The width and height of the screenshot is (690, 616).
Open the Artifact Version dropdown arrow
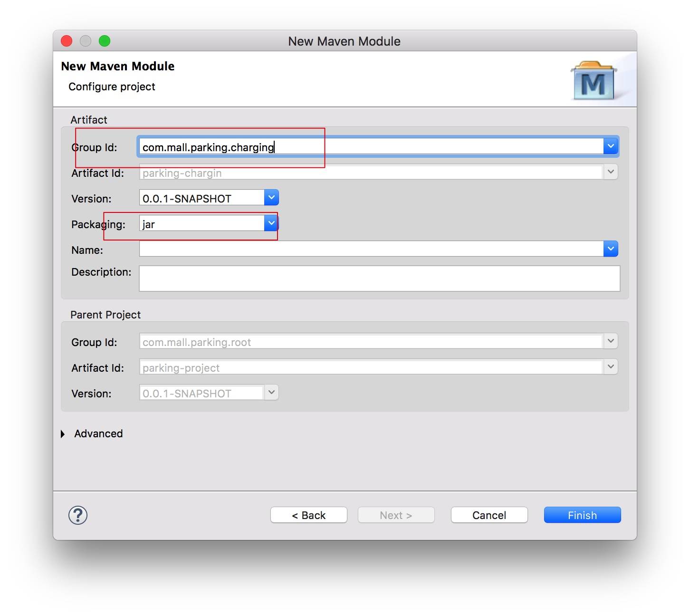(x=271, y=198)
